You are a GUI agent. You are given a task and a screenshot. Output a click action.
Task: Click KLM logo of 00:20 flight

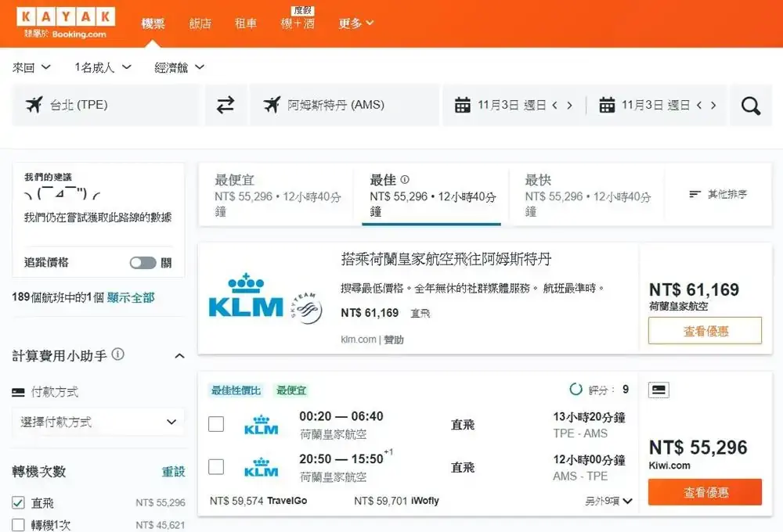coord(262,425)
